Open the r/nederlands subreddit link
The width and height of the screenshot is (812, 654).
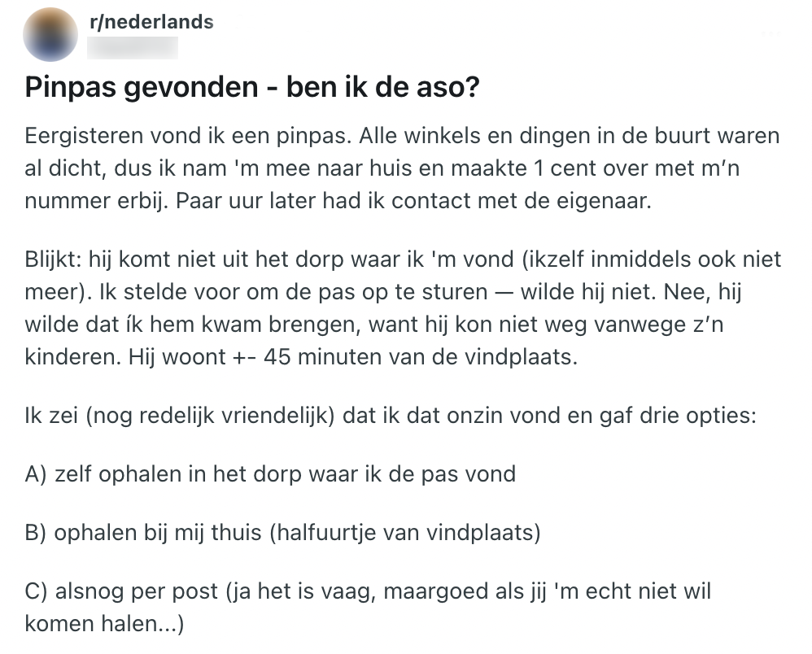[151, 22]
